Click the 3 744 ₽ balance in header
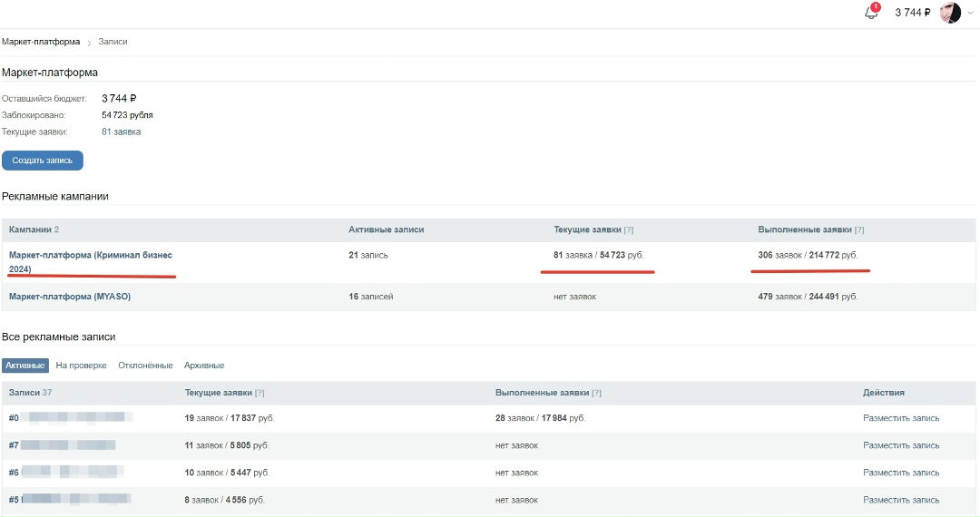The width and height of the screenshot is (980, 517). pyautogui.click(x=913, y=13)
